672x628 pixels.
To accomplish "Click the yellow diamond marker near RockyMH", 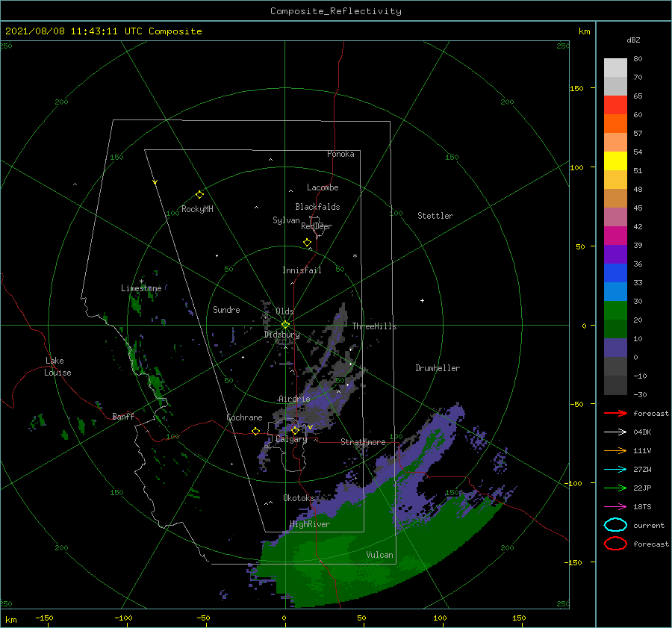I will tap(199, 195).
